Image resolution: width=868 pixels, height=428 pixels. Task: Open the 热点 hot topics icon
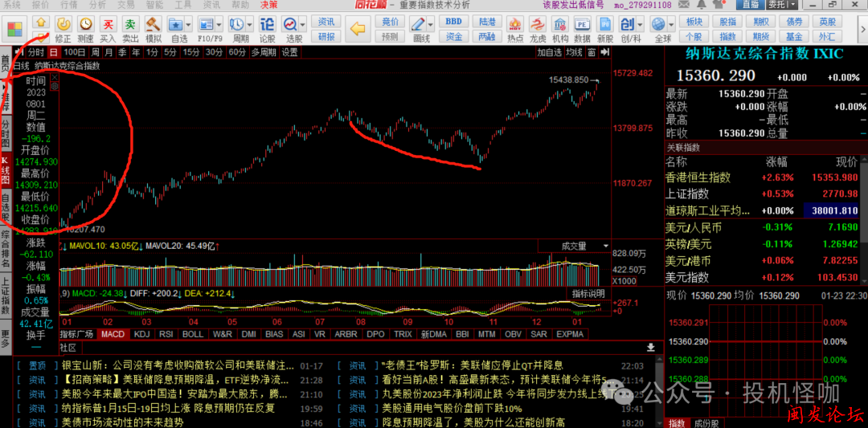click(x=515, y=29)
